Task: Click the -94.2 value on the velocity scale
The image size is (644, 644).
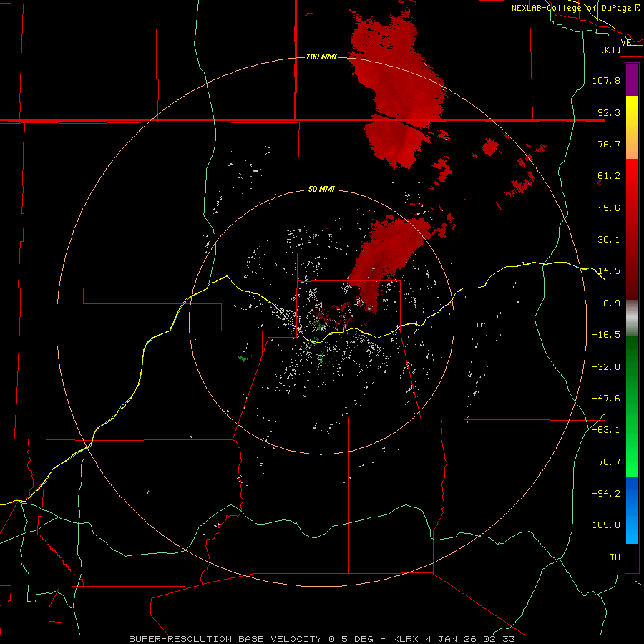Action: 606,494
